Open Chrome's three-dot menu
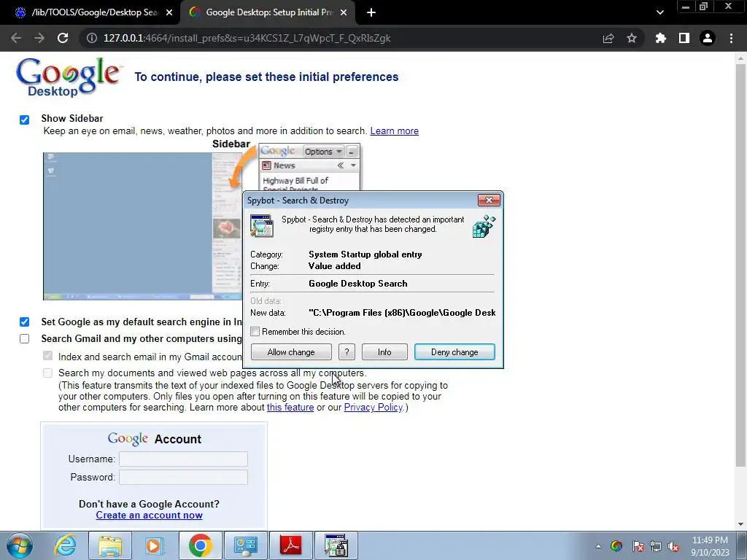This screenshot has height=560, width=747. [731, 38]
